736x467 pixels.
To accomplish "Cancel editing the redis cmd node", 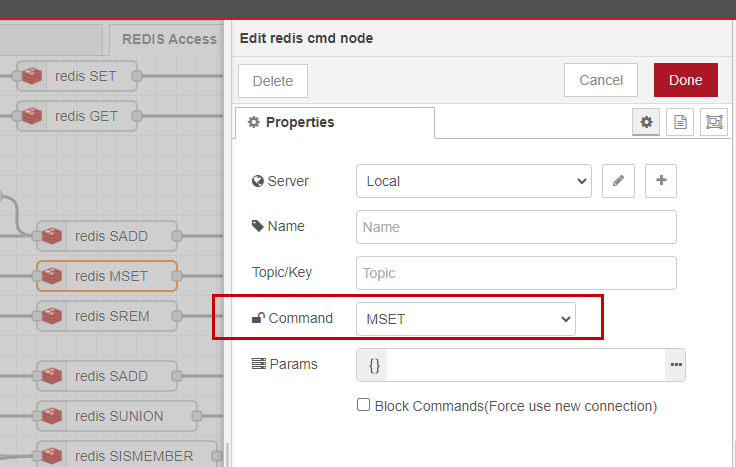I will click(601, 80).
